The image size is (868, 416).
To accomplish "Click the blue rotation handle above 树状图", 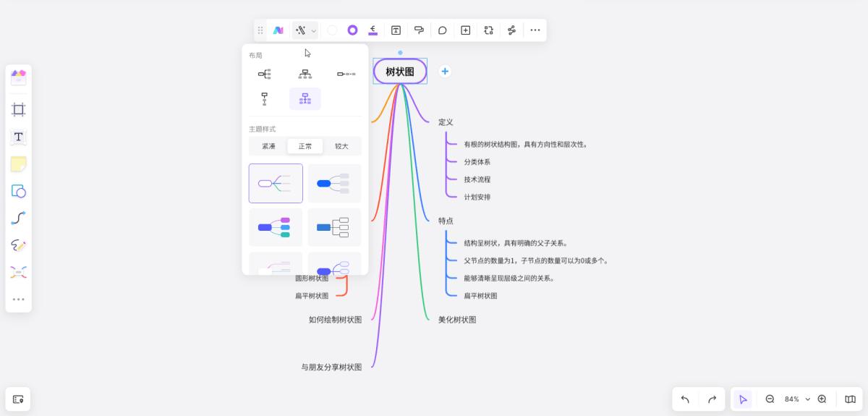I will coord(400,53).
